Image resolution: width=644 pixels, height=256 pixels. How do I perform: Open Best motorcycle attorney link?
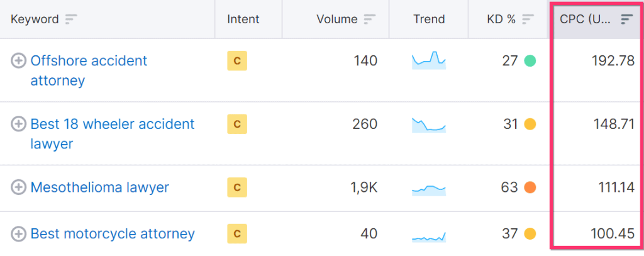tap(113, 234)
